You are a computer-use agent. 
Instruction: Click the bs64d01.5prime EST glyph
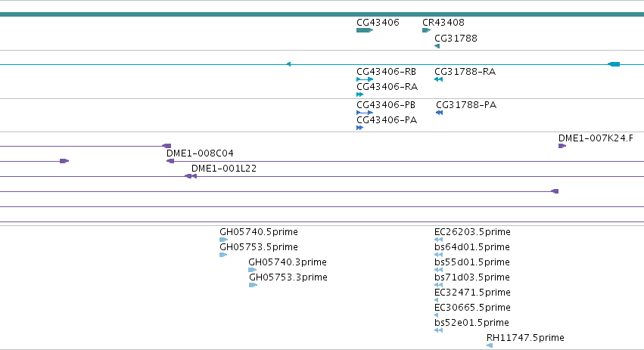(x=439, y=255)
